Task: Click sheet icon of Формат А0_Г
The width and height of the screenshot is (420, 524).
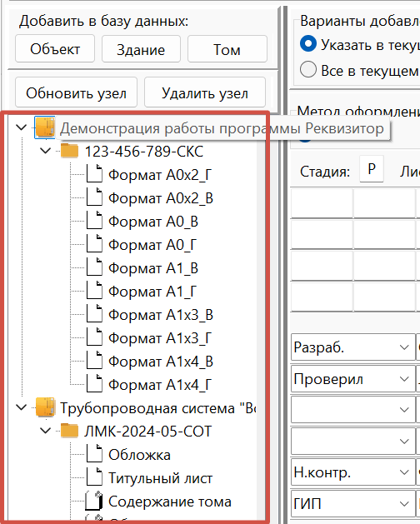Action: coord(94,244)
